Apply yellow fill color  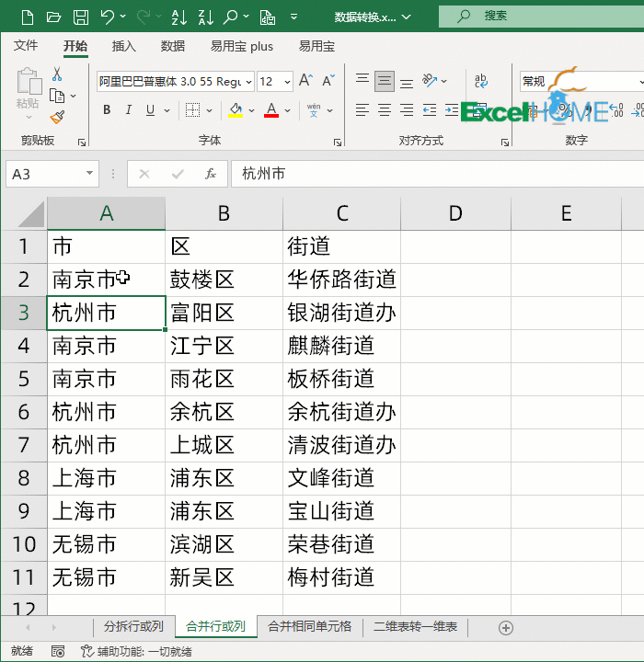coord(236,110)
